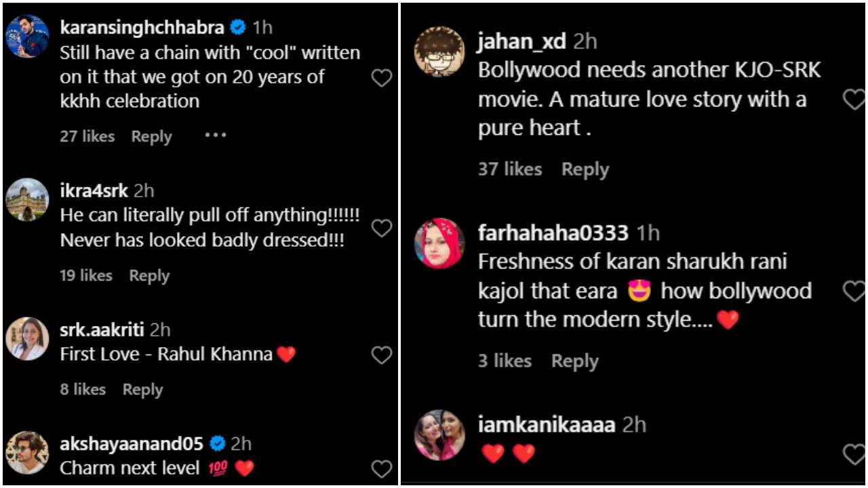
Task: Open the 37 likes list on jahan_xd's comment
Action: (x=510, y=169)
